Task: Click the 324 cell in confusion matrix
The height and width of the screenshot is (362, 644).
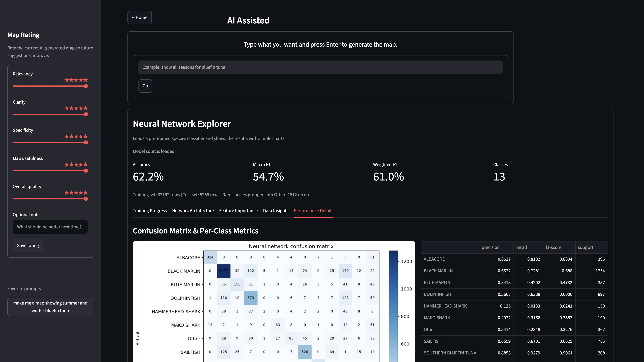Action: (210, 257)
